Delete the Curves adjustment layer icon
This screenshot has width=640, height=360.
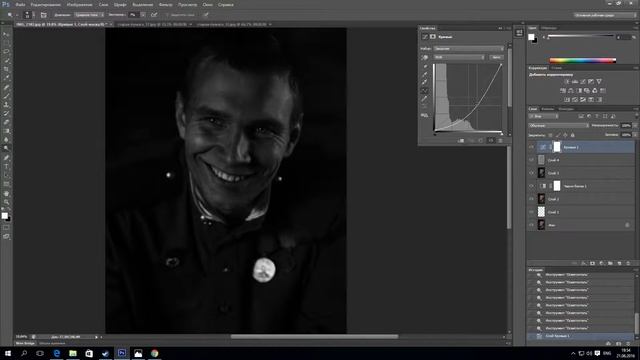500,140
